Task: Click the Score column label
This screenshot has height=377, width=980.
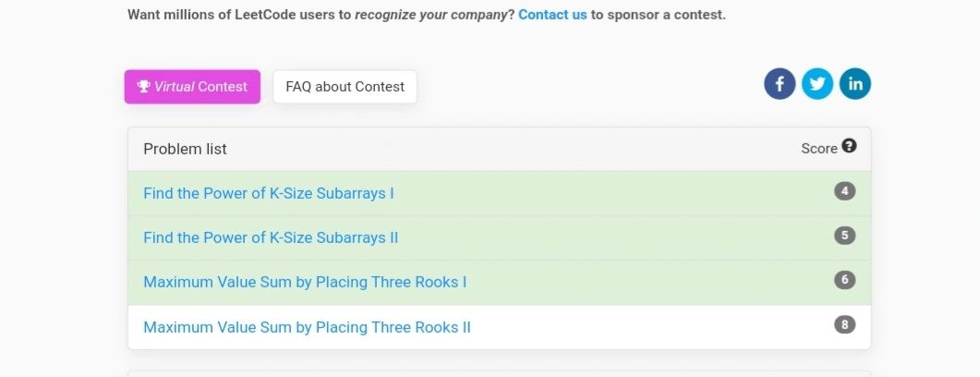Action: (819, 149)
